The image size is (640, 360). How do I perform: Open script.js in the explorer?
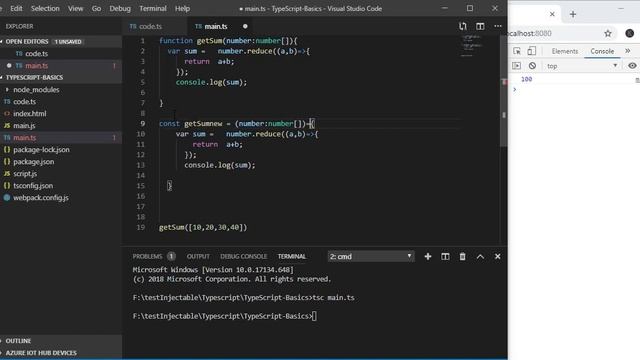[25, 173]
